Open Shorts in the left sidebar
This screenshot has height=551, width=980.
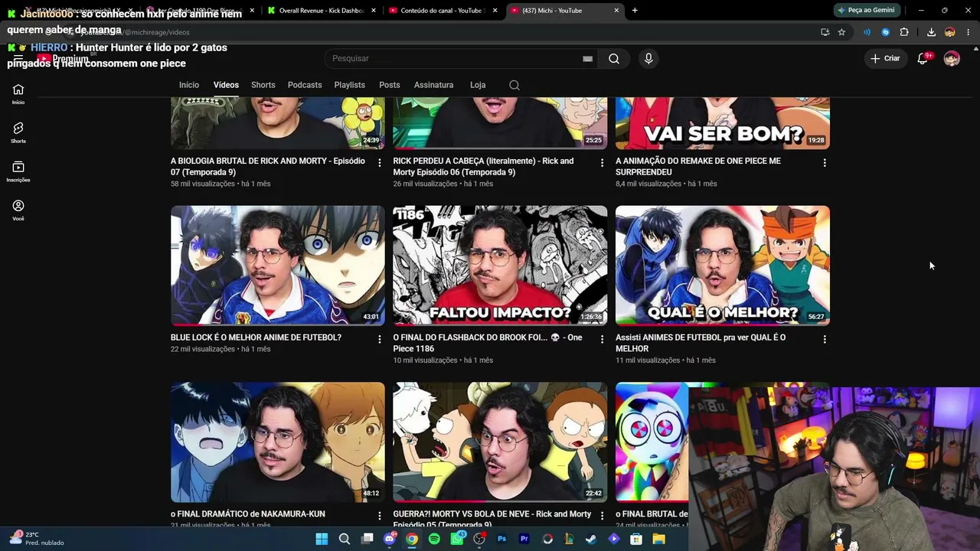click(x=18, y=132)
